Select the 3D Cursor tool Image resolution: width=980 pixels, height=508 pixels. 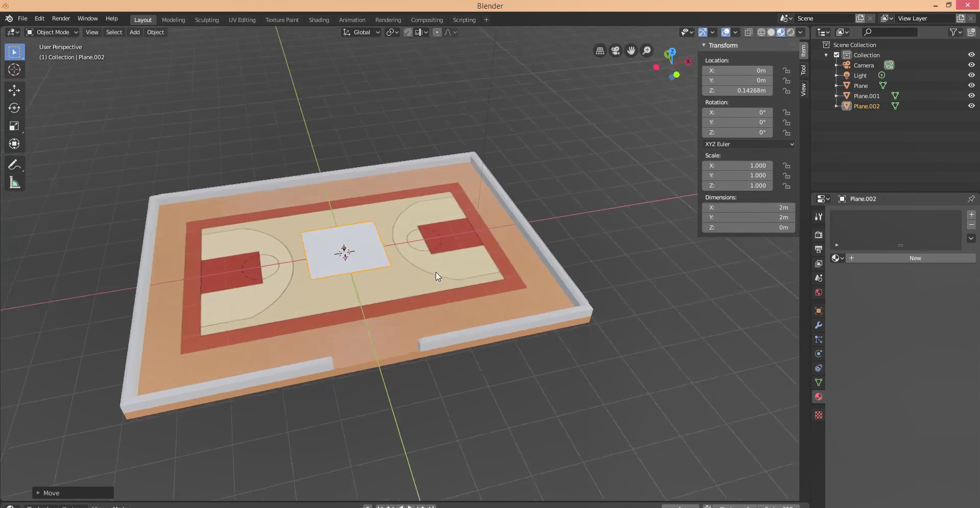click(x=14, y=70)
